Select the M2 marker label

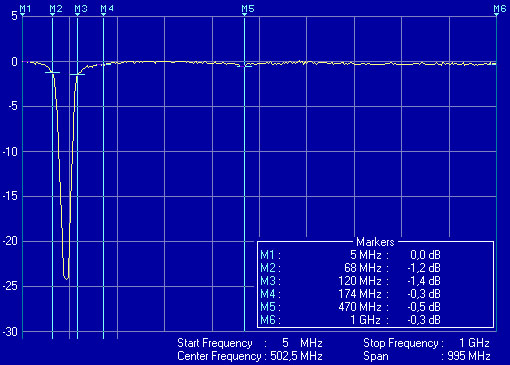tap(56, 9)
